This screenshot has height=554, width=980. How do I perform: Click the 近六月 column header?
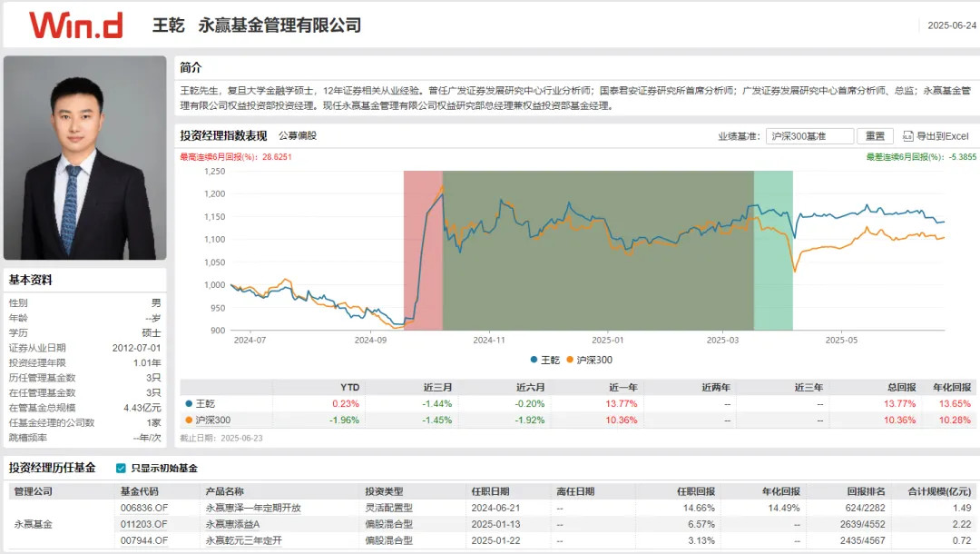coord(531,387)
